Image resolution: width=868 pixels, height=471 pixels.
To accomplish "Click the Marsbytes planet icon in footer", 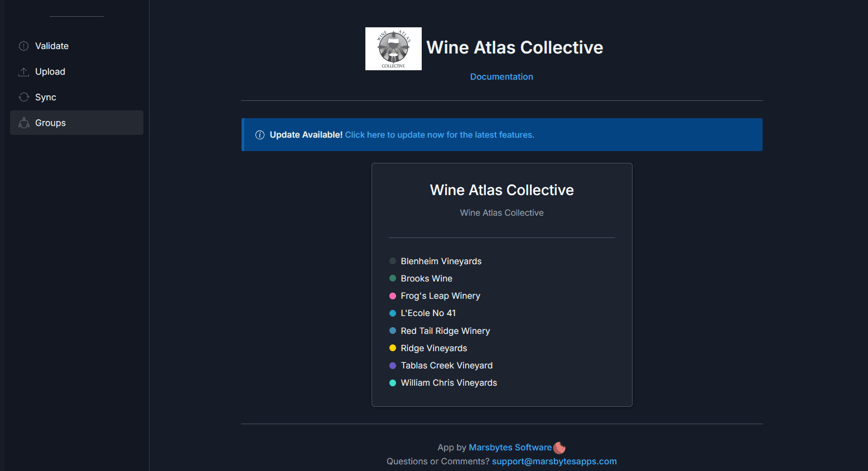I will (560, 448).
